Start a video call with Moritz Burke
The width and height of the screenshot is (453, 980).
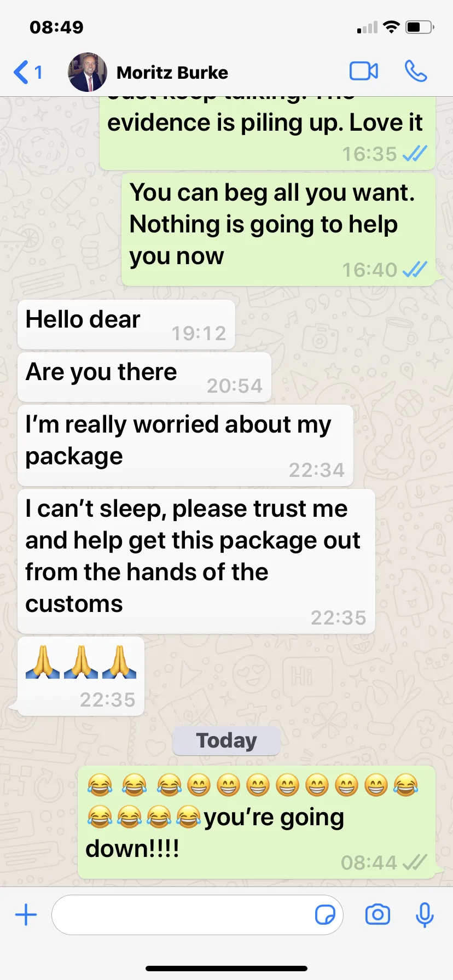click(x=364, y=72)
